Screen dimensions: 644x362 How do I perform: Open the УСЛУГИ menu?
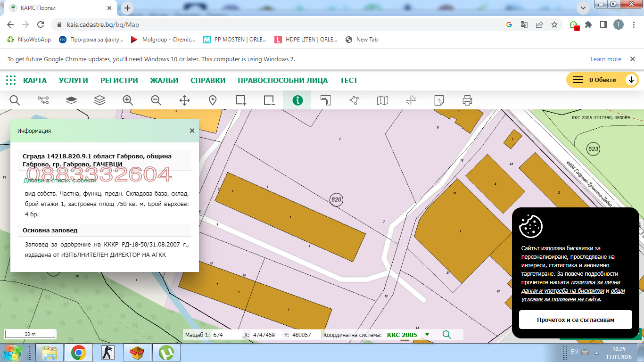pyautogui.click(x=74, y=80)
